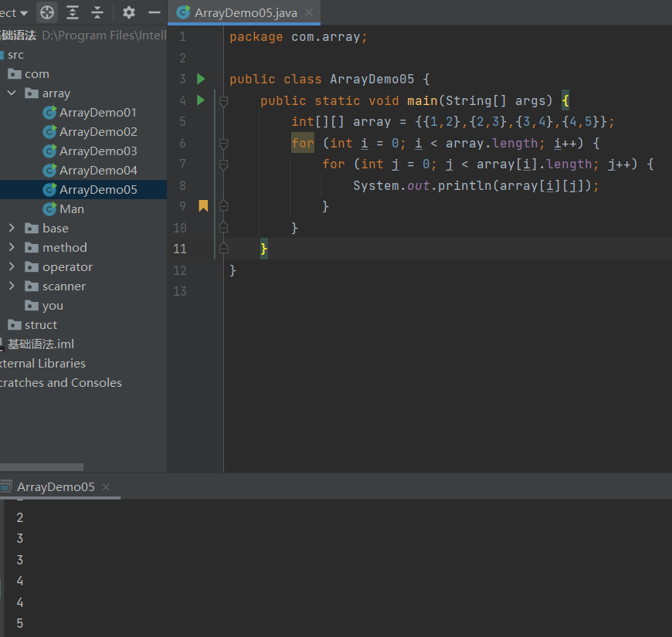
Task: Click the locate/select opened file target icon
Action: coord(47,12)
